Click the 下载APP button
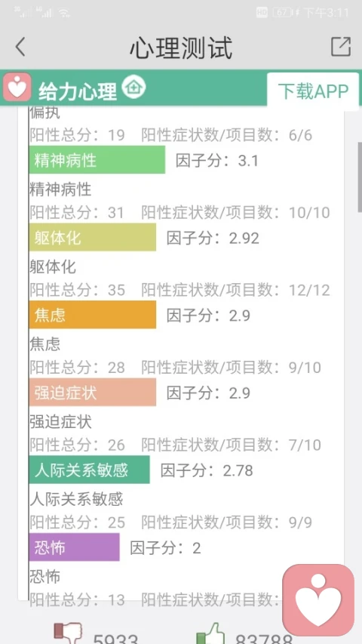The image size is (362, 644). tap(313, 91)
